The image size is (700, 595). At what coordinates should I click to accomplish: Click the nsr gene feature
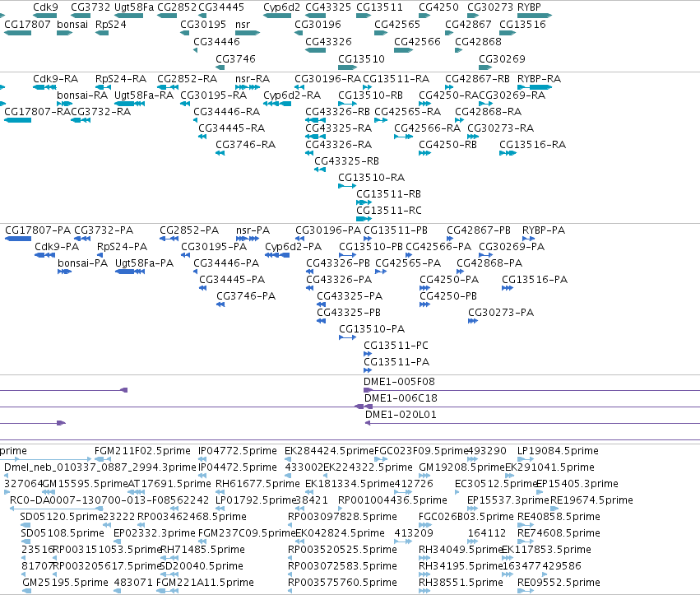click(x=248, y=33)
